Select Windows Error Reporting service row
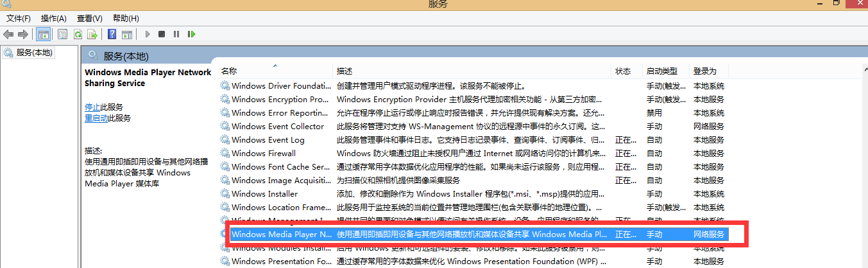 (x=473, y=112)
